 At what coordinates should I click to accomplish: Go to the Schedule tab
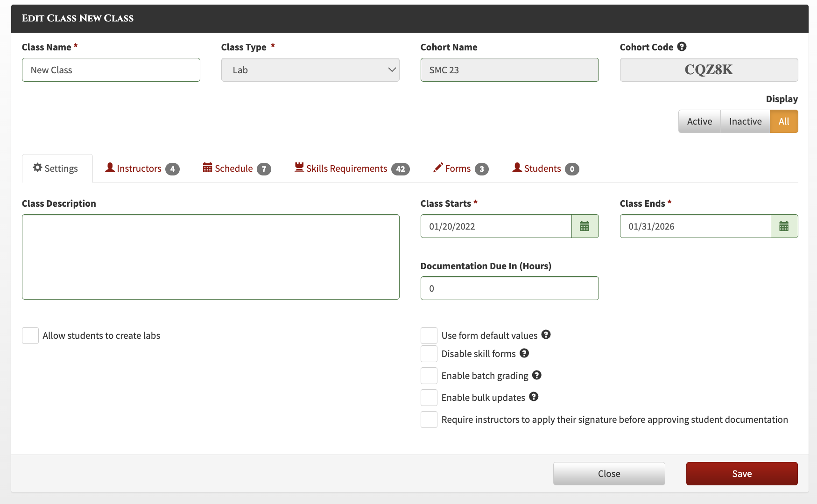click(237, 168)
